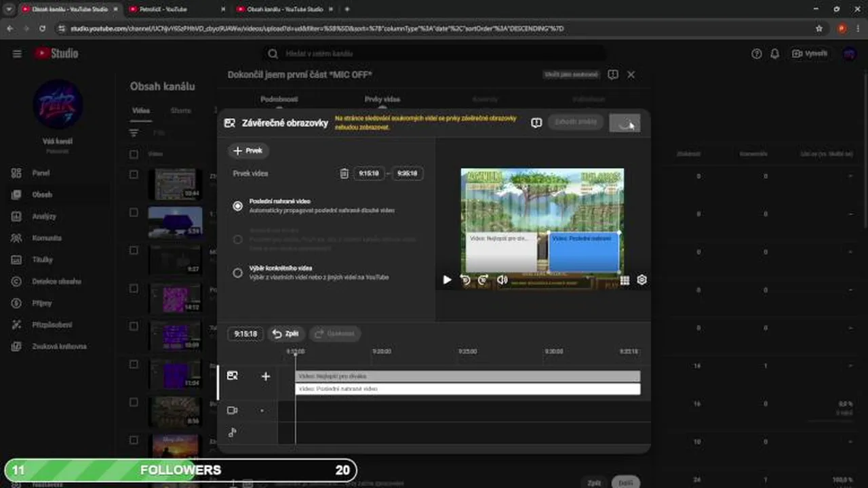Viewport: 868px width, 488px height.
Task: Mute the preview volume
Action: (x=502, y=279)
